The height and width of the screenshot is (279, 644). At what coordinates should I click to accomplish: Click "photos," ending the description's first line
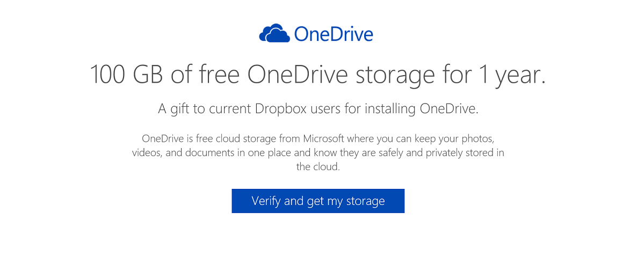(484, 138)
